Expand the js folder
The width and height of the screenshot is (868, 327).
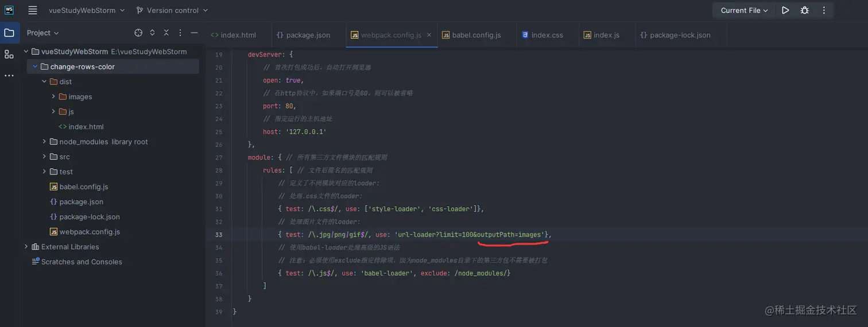[x=53, y=111]
